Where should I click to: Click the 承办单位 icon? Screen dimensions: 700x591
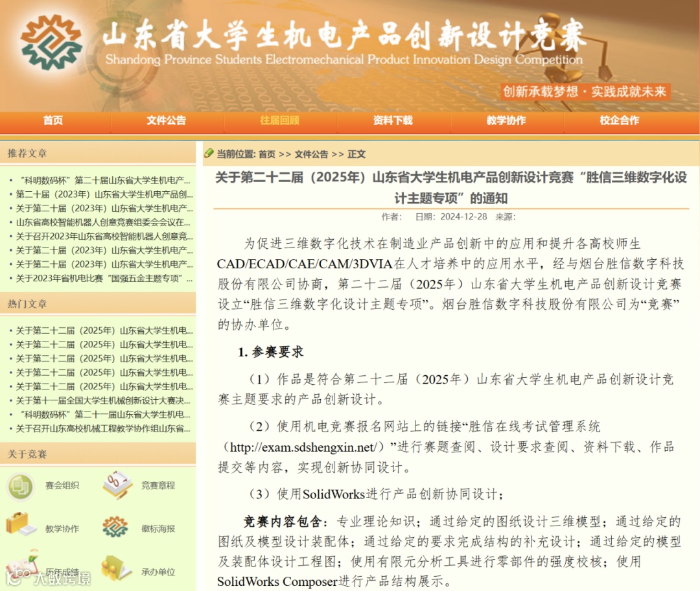(115, 568)
